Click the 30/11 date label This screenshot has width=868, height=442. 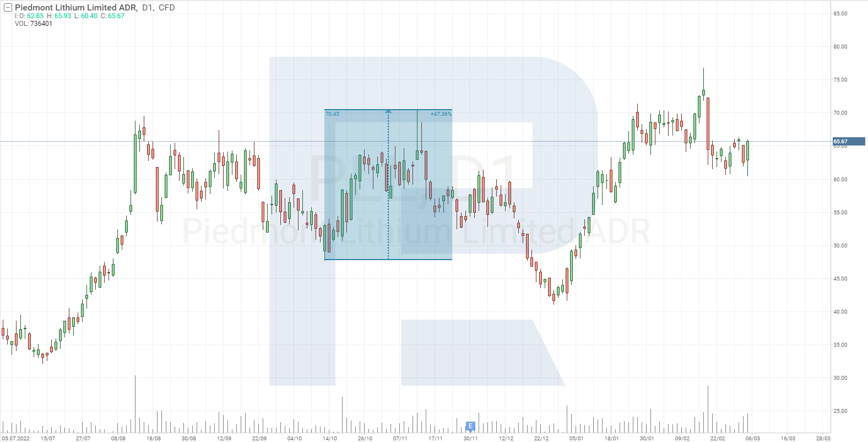(x=471, y=439)
